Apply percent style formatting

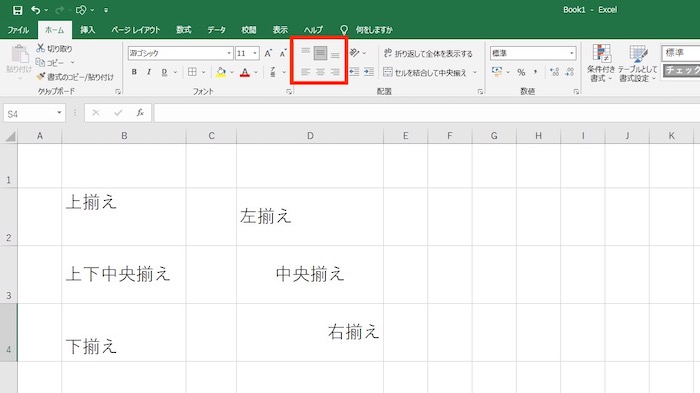coord(521,72)
